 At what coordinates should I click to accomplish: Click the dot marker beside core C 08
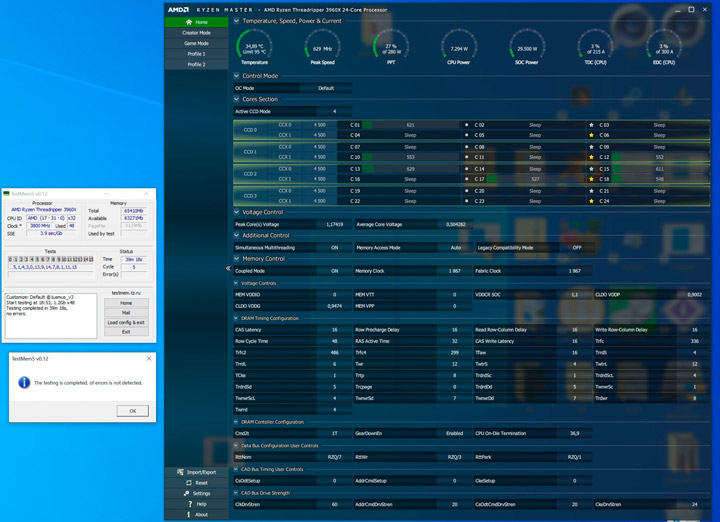(x=467, y=147)
